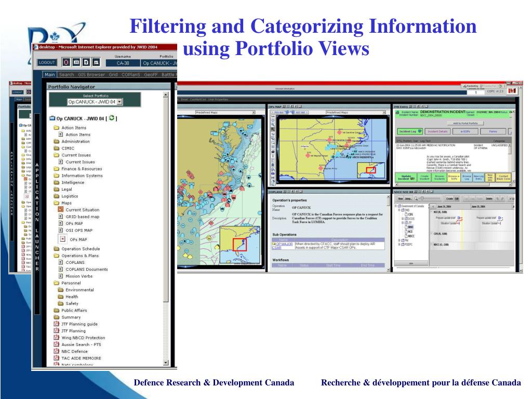Click the upload document toolbar icon
Screen dimensions: 532x399
(86, 62)
